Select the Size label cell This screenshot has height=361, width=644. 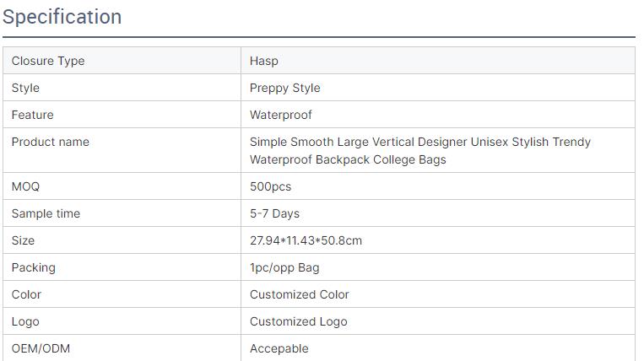(x=23, y=240)
